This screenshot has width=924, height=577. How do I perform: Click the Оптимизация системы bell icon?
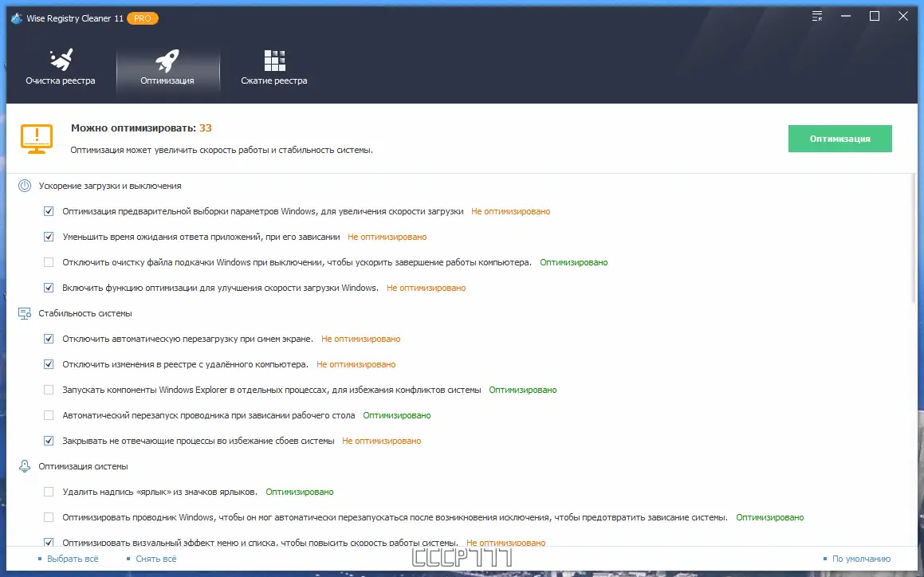pos(25,466)
